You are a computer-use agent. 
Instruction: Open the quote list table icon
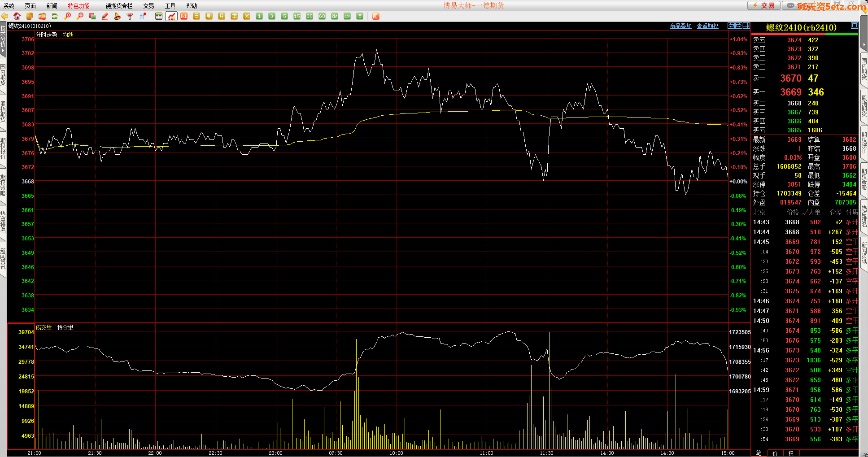tap(159, 16)
